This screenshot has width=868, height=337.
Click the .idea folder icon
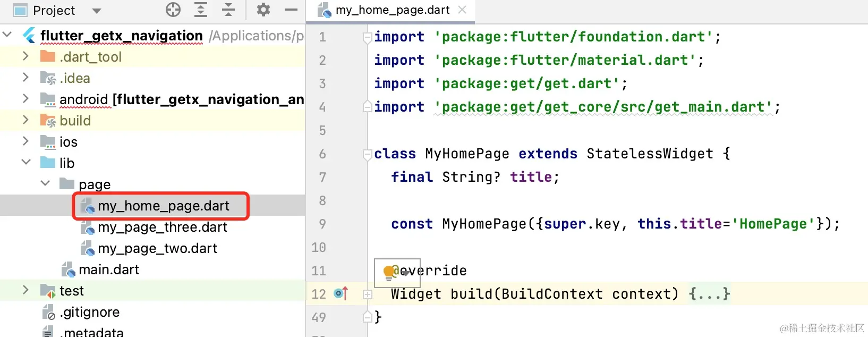click(x=48, y=78)
